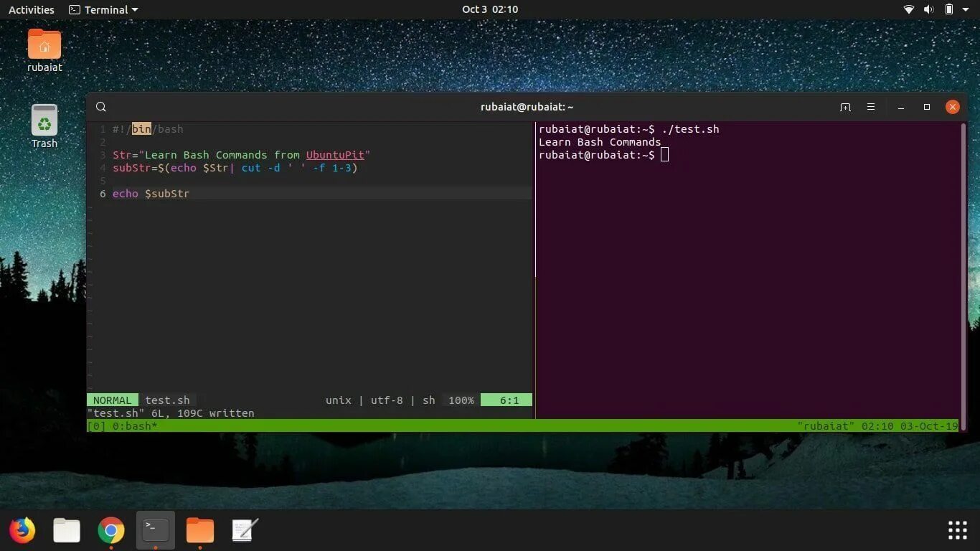Image resolution: width=980 pixels, height=551 pixels.
Task: Open the Oct 3 02:10 clock menu
Action: click(x=490, y=9)
